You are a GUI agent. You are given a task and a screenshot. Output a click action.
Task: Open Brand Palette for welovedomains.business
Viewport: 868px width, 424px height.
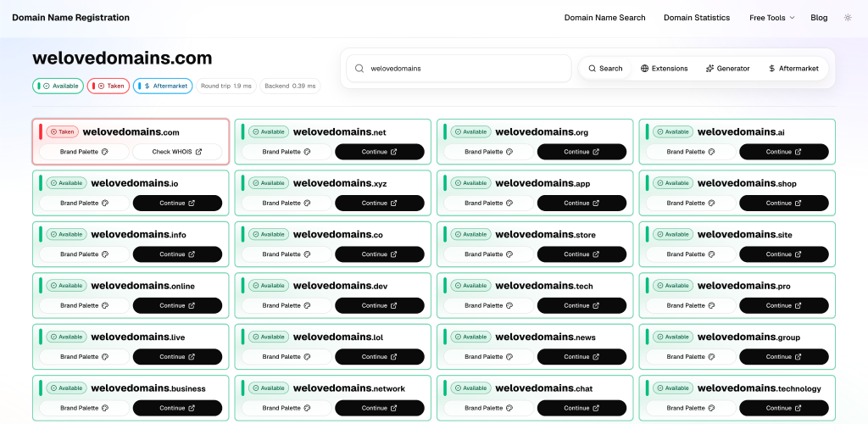(x=84, y=408)
